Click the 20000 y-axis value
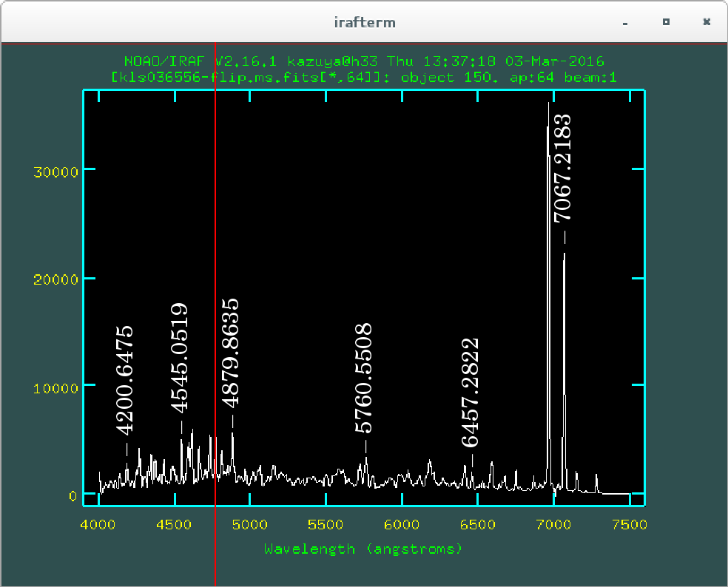The width and height of the screenshot is (728, 587). [55, 279]
